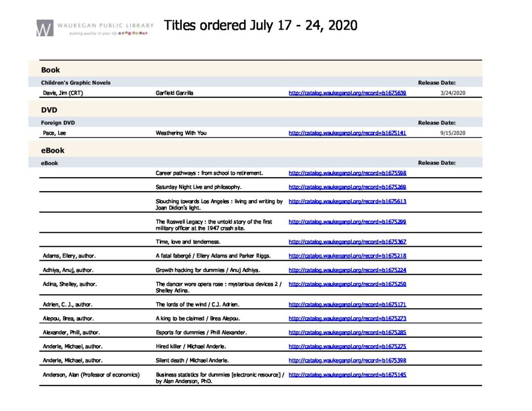The image size is (532, 411).
Task: Click the 'Book' section heading
Action: coord(50,70)
